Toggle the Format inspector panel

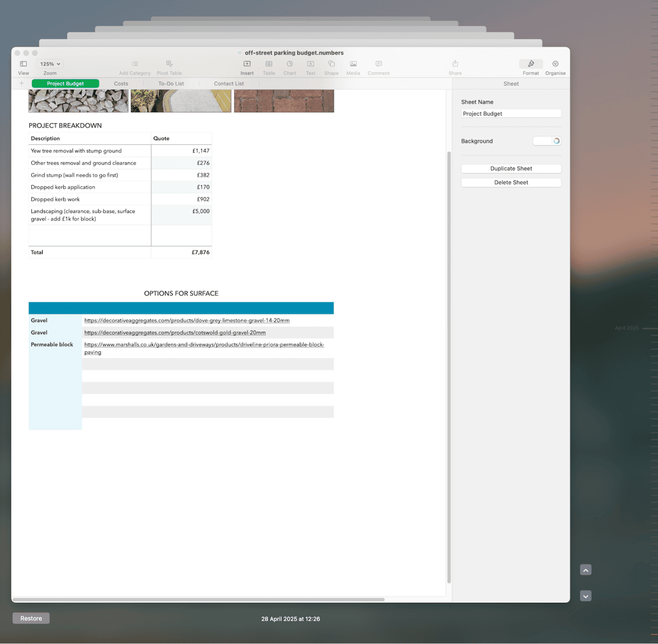pos(531,64)
